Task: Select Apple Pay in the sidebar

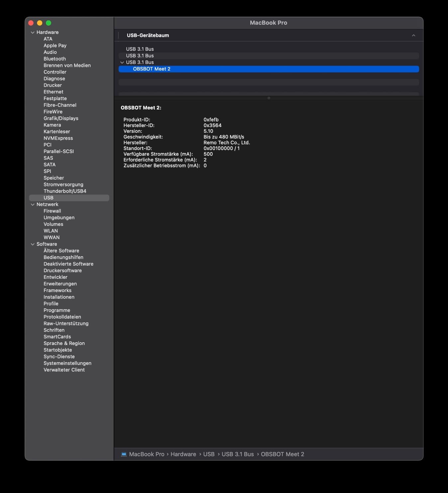Action: [x=55, y=46]
